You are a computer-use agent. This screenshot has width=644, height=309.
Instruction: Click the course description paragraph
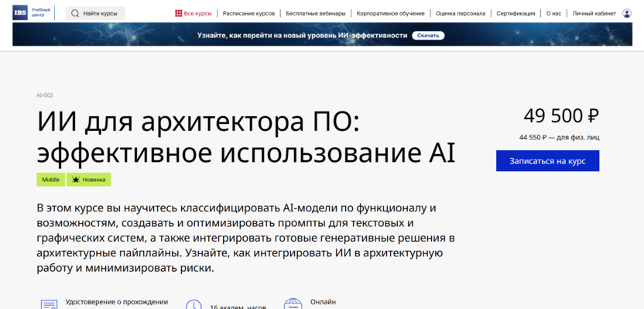click(x=245, y=239)
